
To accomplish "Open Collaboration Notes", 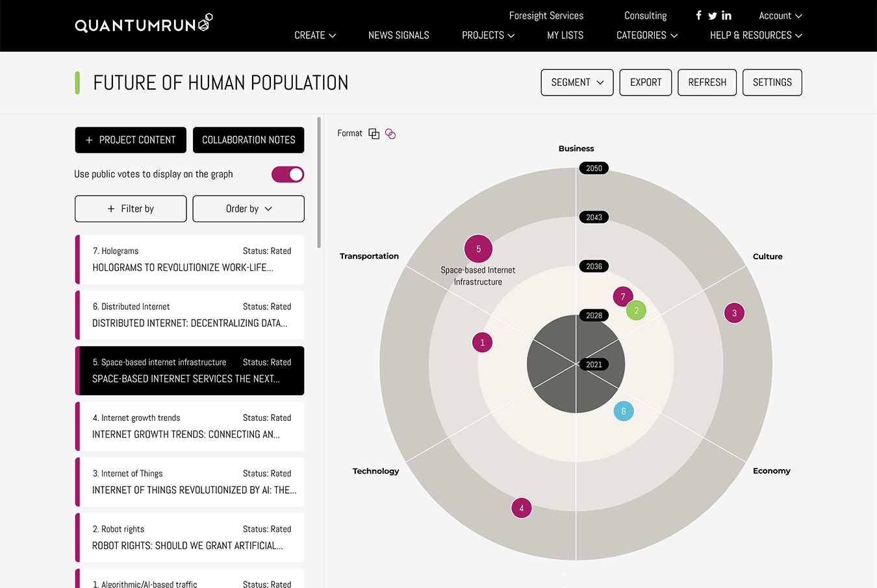I will (x=248, y=140).
